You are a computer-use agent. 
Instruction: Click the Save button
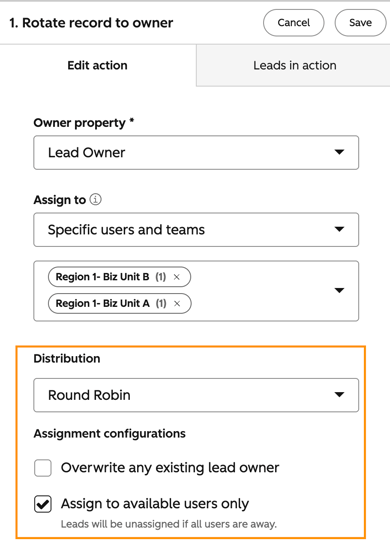pyautogui.click(x=360, y=23)
